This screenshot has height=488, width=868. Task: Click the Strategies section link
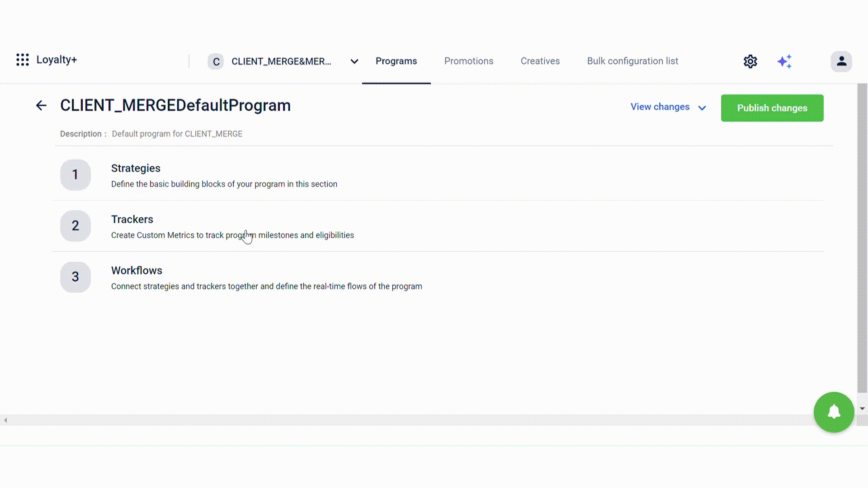(135, 168)
